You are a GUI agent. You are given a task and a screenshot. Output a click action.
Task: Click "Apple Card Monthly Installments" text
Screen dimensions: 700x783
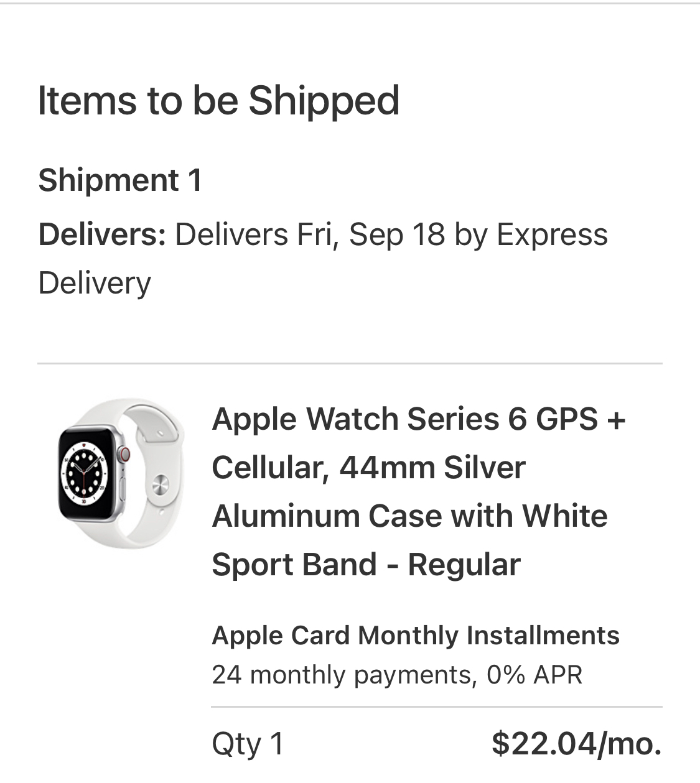[x=415, y=636]
